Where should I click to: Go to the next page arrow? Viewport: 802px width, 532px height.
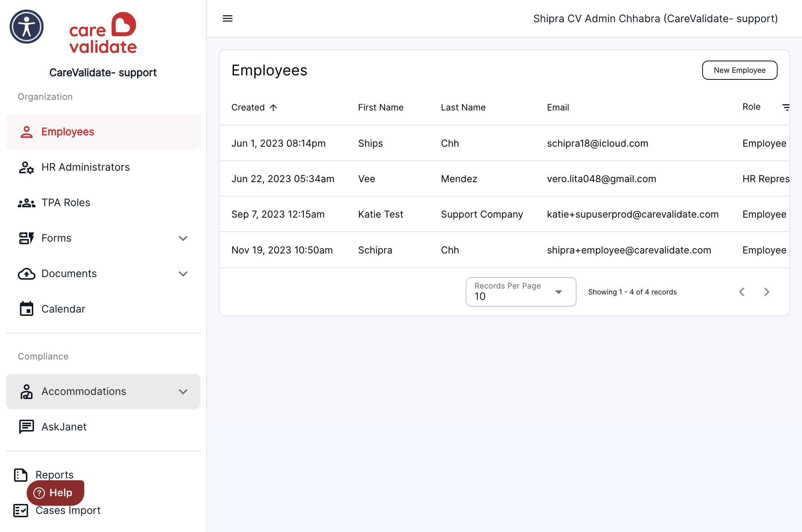(x=767, y=292)
